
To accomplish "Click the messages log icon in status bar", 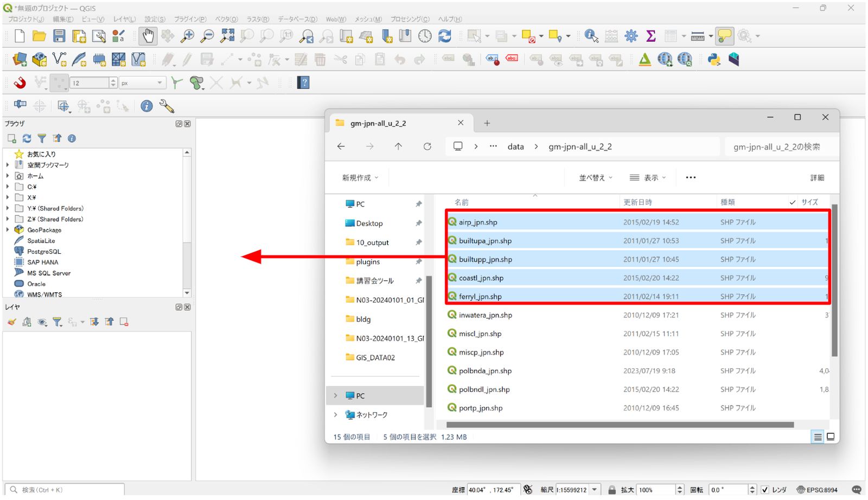I will (857, 490).
